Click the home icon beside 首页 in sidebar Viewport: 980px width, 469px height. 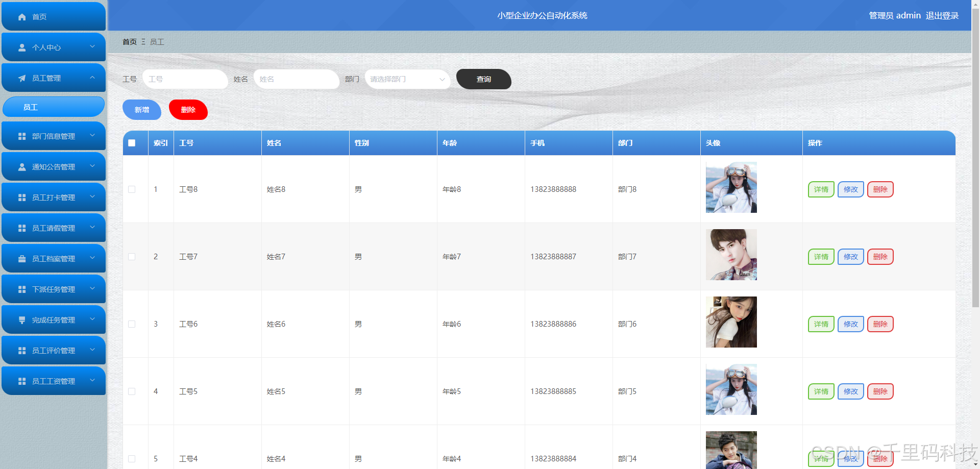point(22,17)
